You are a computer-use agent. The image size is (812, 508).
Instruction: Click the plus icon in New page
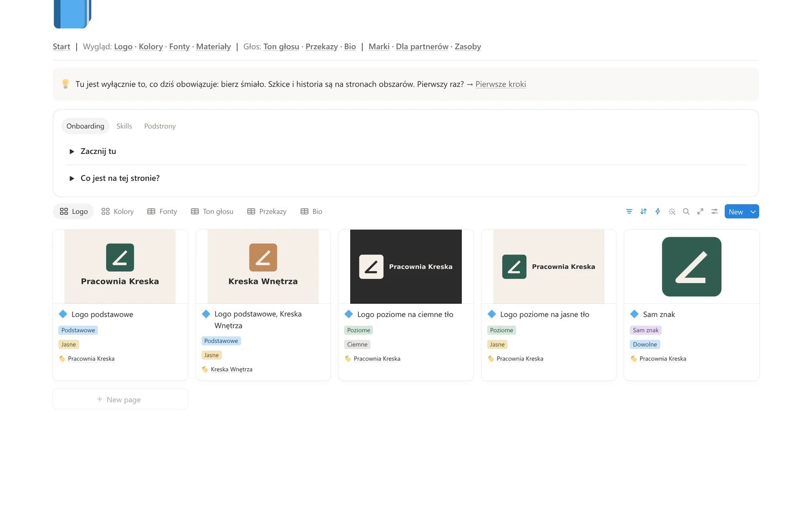coord(100,399)
